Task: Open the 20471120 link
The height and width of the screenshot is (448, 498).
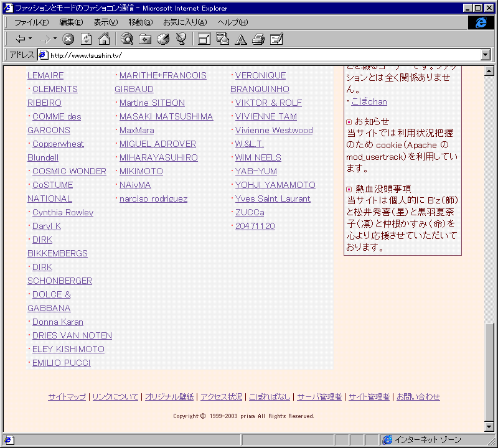Action: [255, 226]
